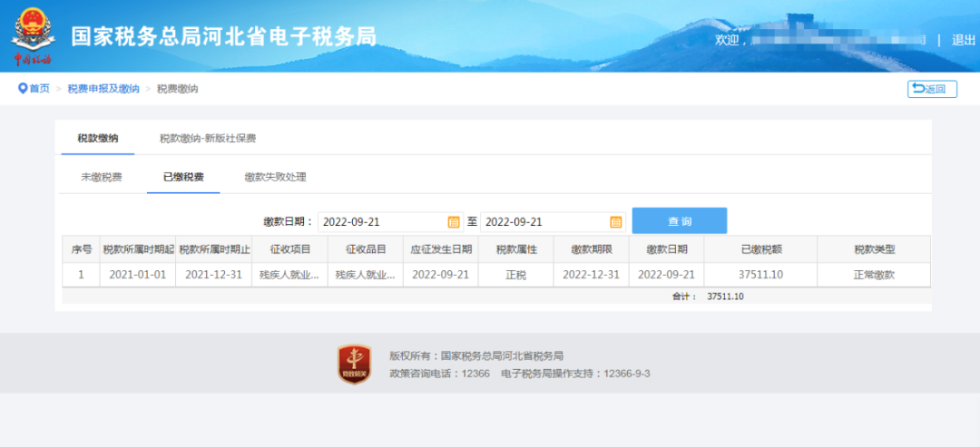Click 缴款期限 column header
This screenshot has width=980, height=447.
pos(592,249)
